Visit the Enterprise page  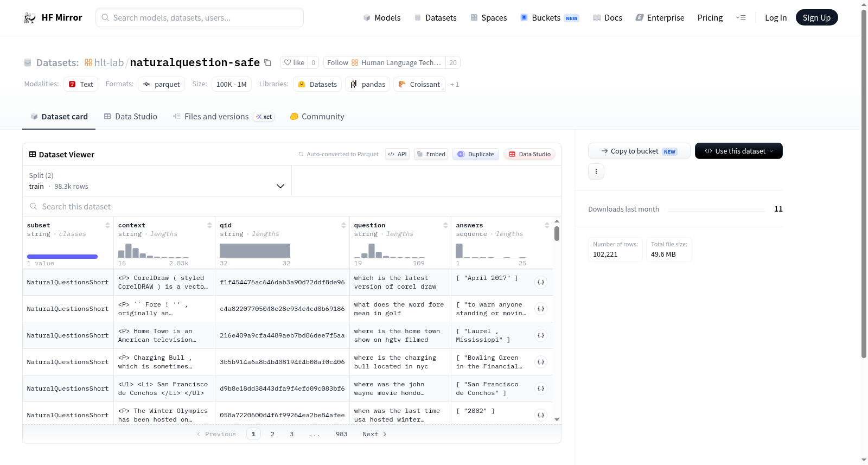660,17
